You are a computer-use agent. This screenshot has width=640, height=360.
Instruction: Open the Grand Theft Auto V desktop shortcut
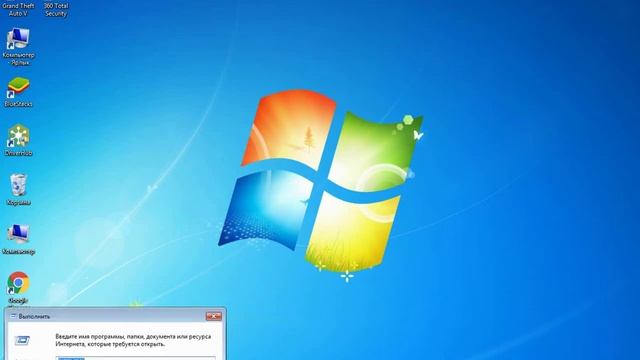[x=18, y=9]
